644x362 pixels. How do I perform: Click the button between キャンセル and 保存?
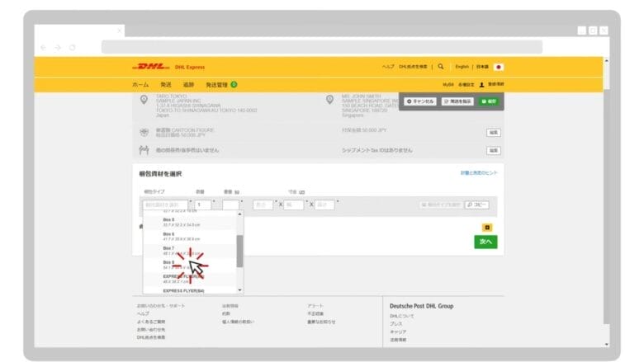pos(457,101)
